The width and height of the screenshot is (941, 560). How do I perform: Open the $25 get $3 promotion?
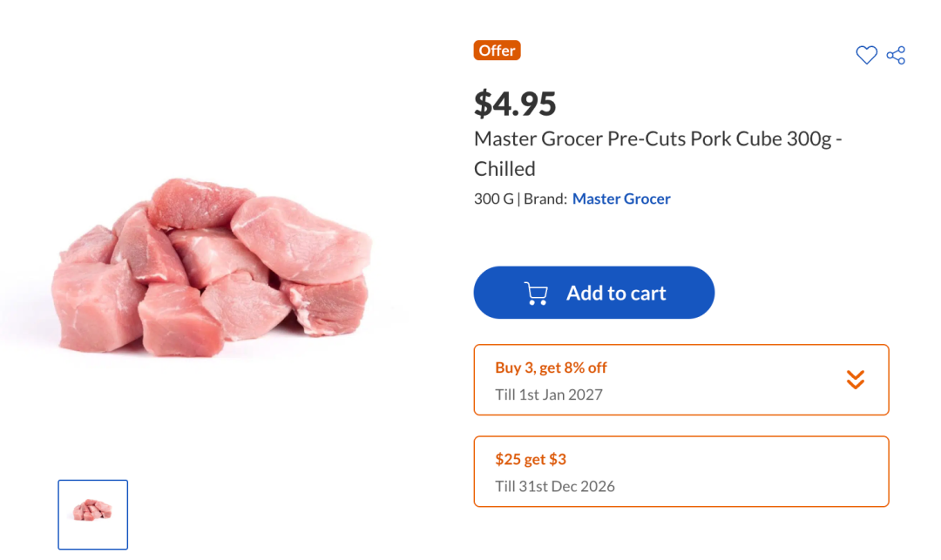point(531,459)
